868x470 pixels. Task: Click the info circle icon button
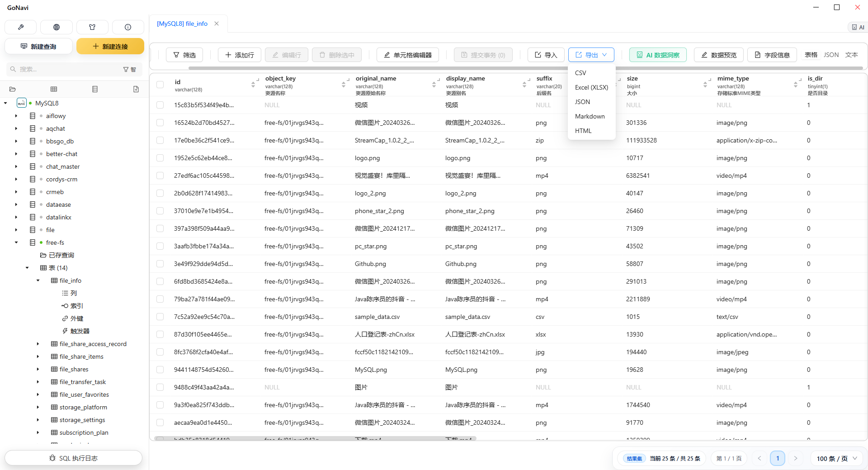click(128, 27)
